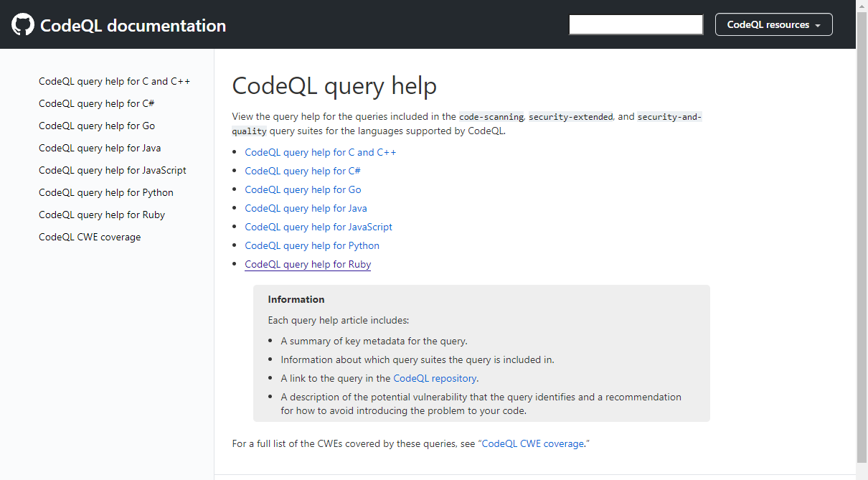Open sidebar item CodeQL query help for Ruby
This screenshot has width=868, height=480.
pos(102,215)
